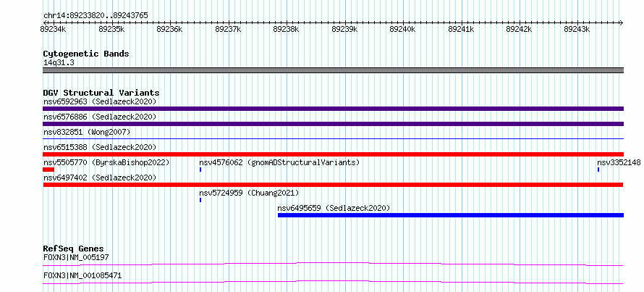Click the 89235k ruler tick label
The height and width of the screenshot is (292, 644).
(111, 29)
